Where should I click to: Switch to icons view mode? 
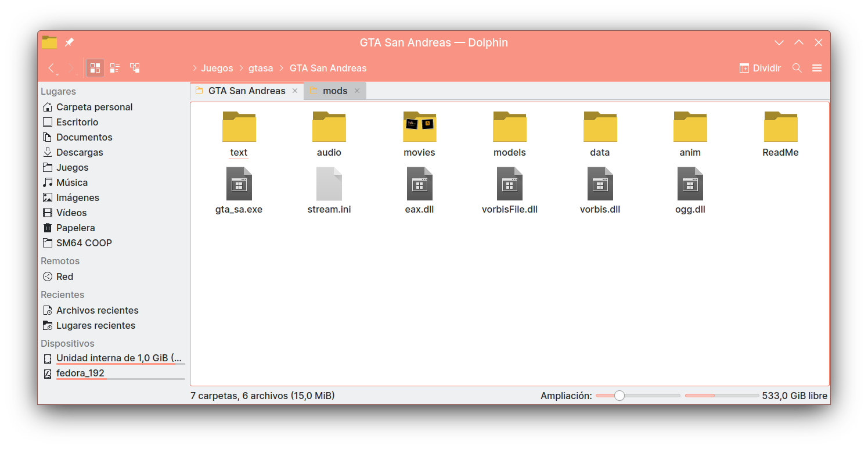(x=95, y=68)
